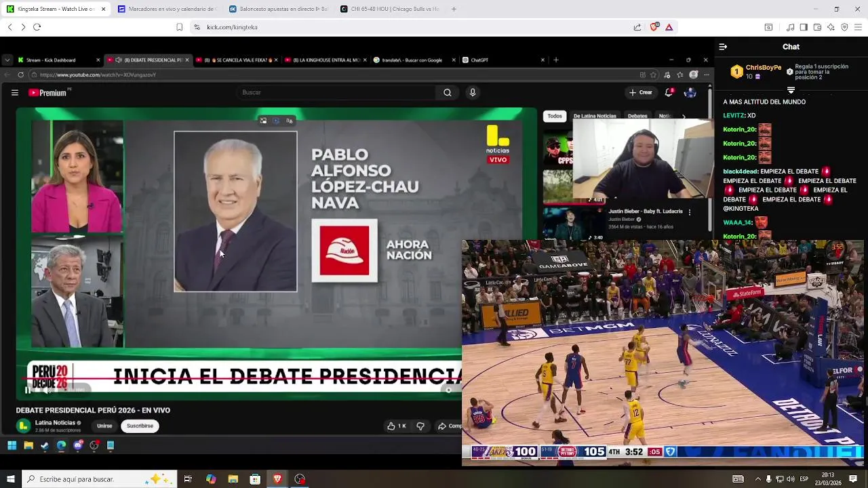Add new tab in inner browser
The width and height of the screenshot is (868, 488).
pos(556,60)
